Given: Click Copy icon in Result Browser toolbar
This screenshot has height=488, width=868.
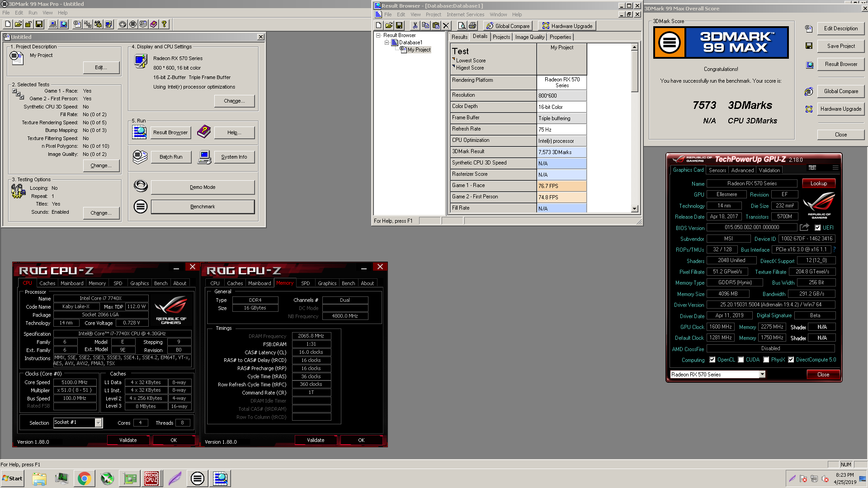Looking at the screenshot, I should click(425, 26).
